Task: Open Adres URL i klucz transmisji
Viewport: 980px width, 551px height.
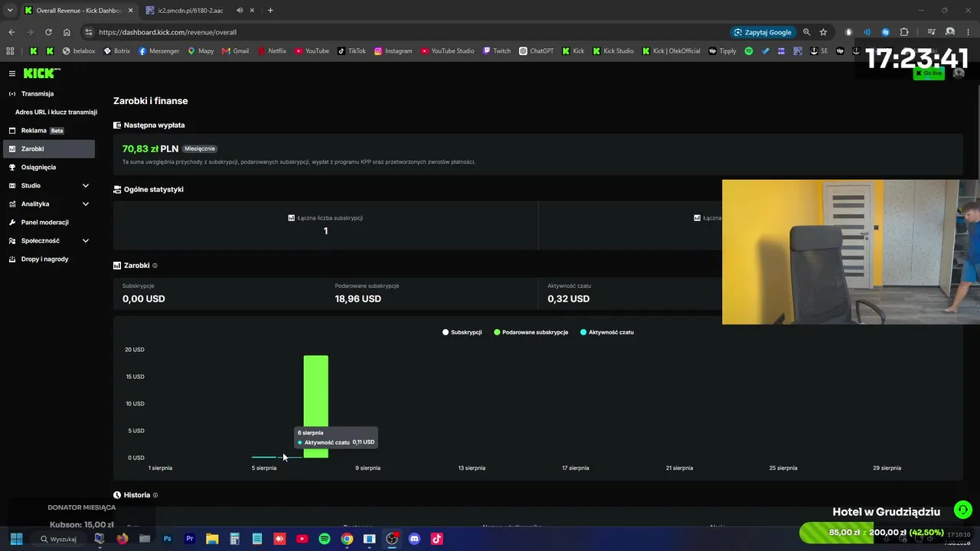Action: pyautogui.click(x=56, y=112)
